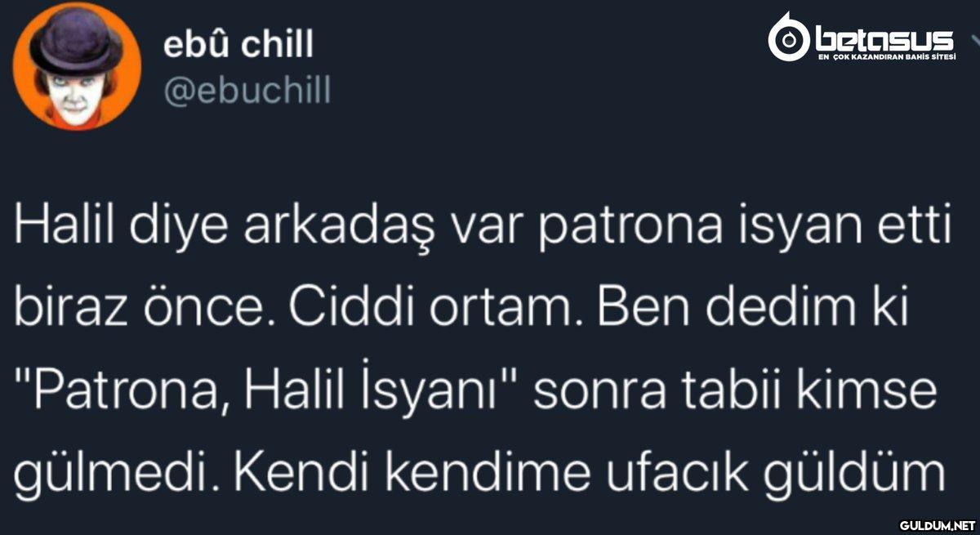Click the display name ebû chill
Image resolution: width=980 pixels, height=535 pixels.
coord(238,46)
